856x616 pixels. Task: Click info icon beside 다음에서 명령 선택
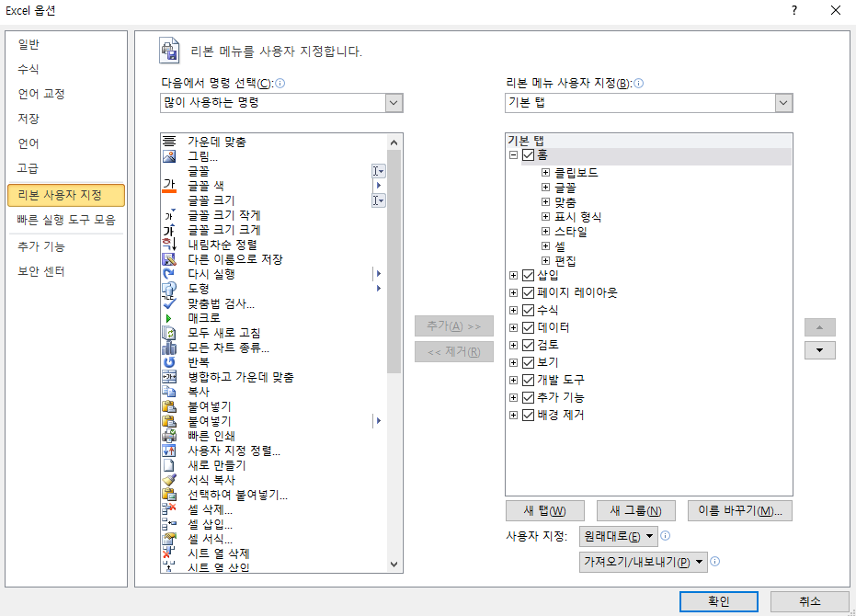pos(280,83)
